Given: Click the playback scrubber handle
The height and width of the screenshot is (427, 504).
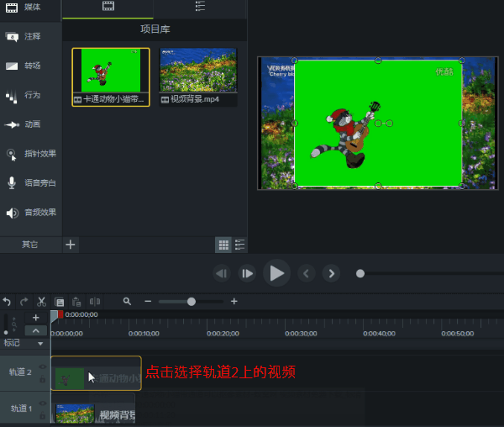Looking at the screenshot, I should tap(360, 274).
